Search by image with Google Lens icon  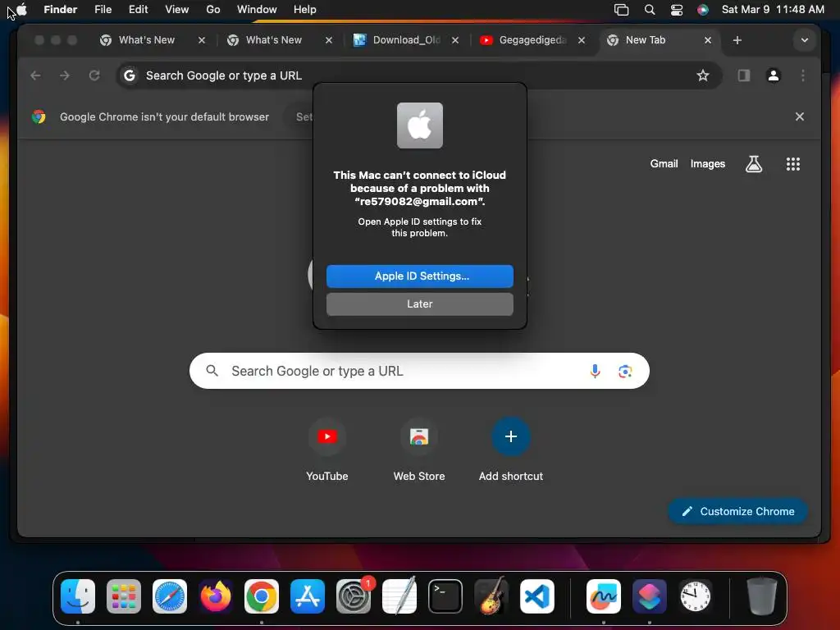pyautogui.click(x=624, y=371)
